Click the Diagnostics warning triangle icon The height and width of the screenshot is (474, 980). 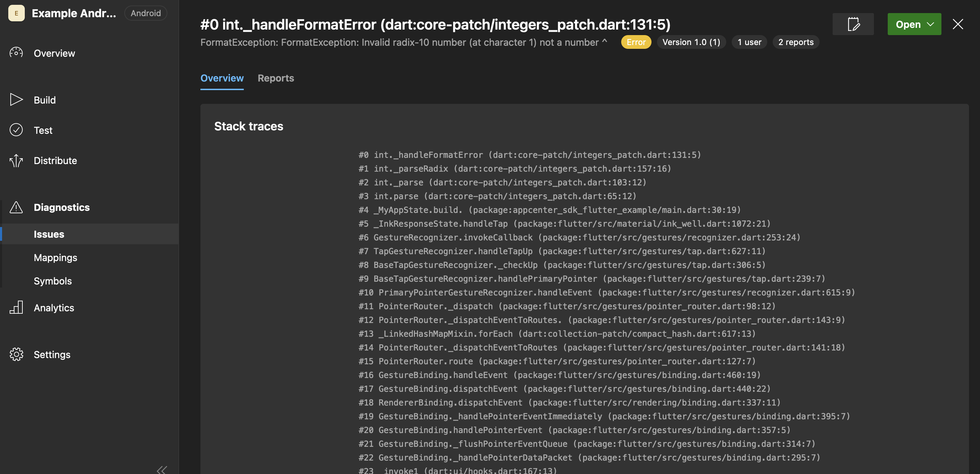pos(16,207)
